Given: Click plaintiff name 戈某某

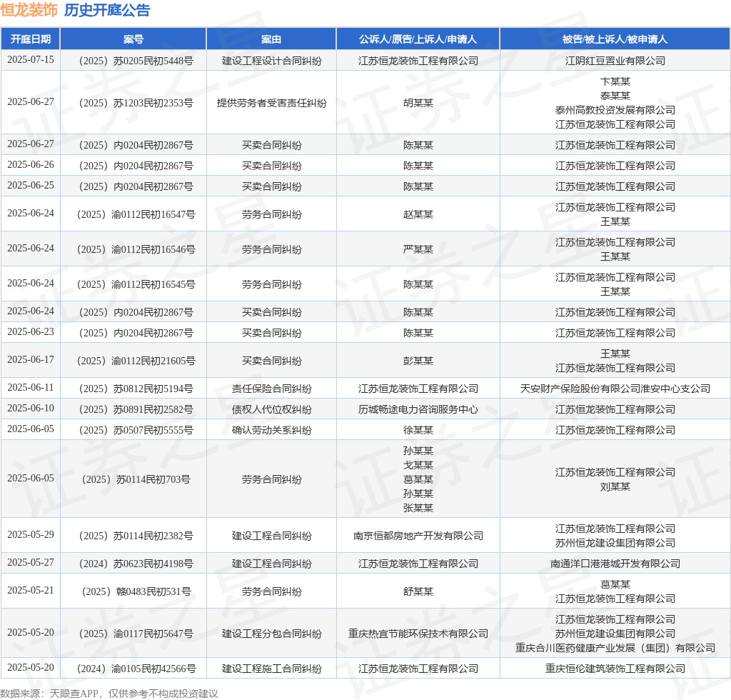Looking at the screenshot, I should [418, 465].
